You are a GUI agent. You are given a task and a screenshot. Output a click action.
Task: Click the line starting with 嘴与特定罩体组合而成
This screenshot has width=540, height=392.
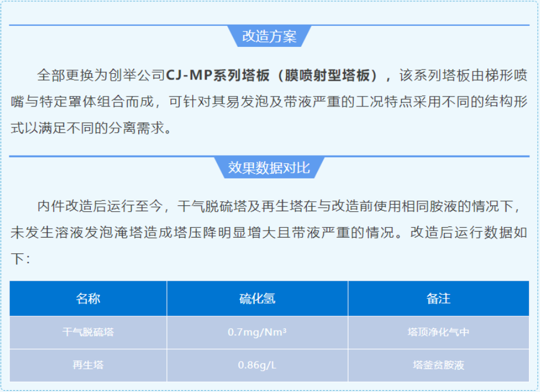(x=269, y=102)
